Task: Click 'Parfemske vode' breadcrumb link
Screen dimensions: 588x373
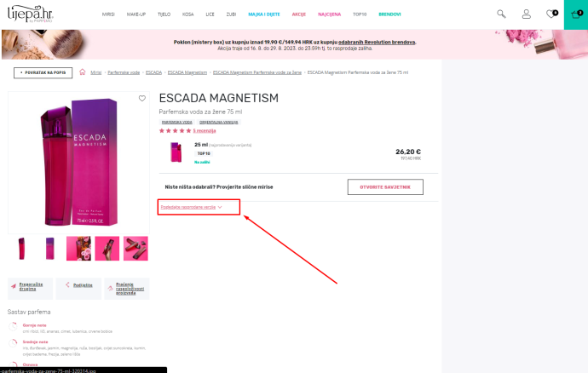Action: tap(124, 72)
